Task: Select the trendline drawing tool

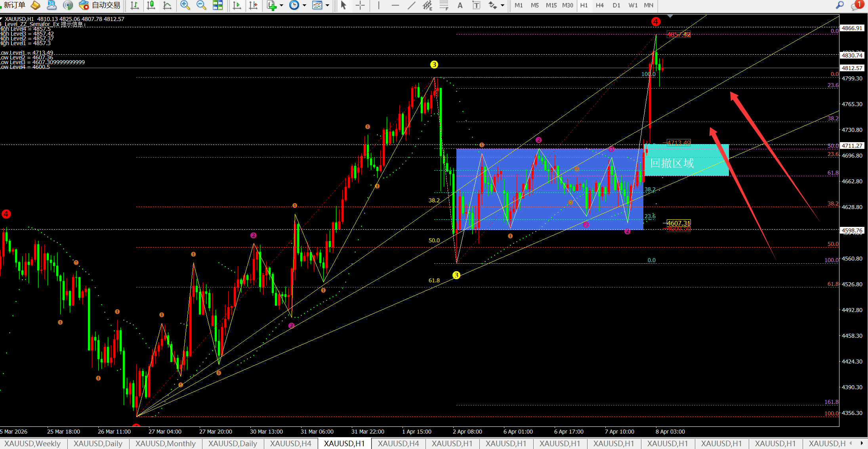Action: point(412,5)
